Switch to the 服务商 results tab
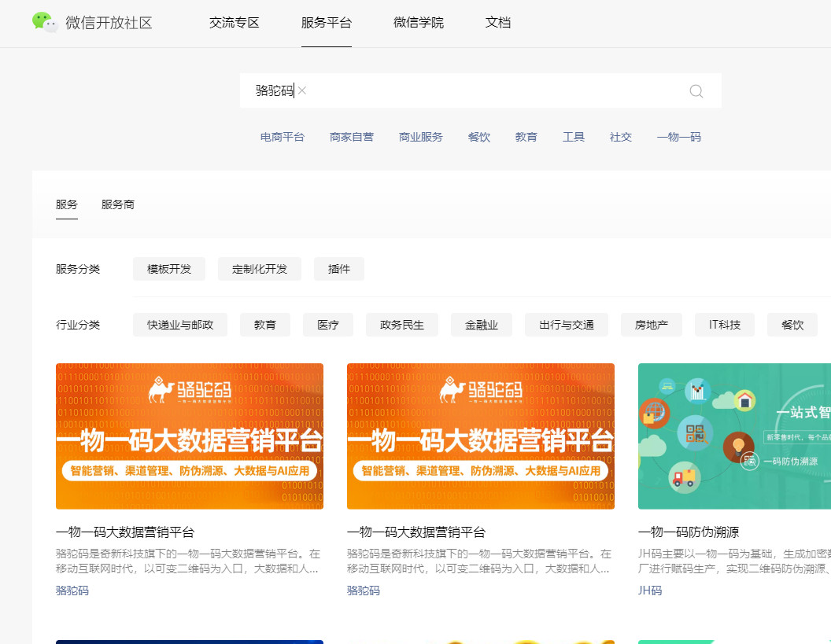This screenshot has height=644, width=831. 118,205
